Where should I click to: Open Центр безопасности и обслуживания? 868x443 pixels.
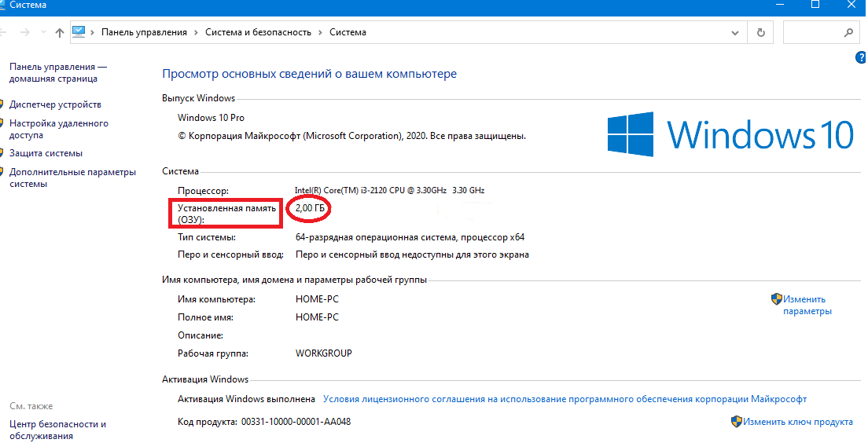(x=57, y=430)
